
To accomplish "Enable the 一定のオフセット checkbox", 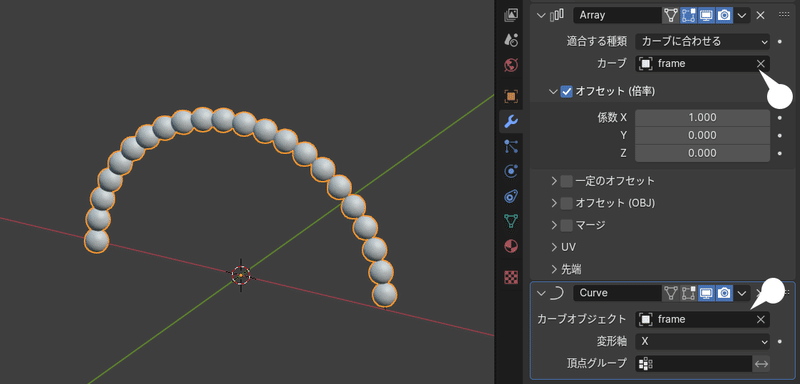I will point(566,181).
